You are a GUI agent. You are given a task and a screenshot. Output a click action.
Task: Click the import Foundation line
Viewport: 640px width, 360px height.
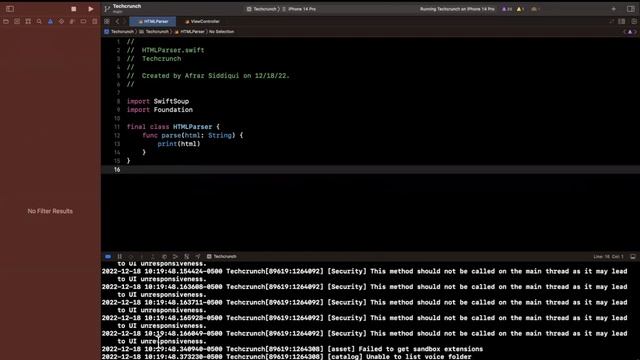pyautogui.click(x=160, y=110)
